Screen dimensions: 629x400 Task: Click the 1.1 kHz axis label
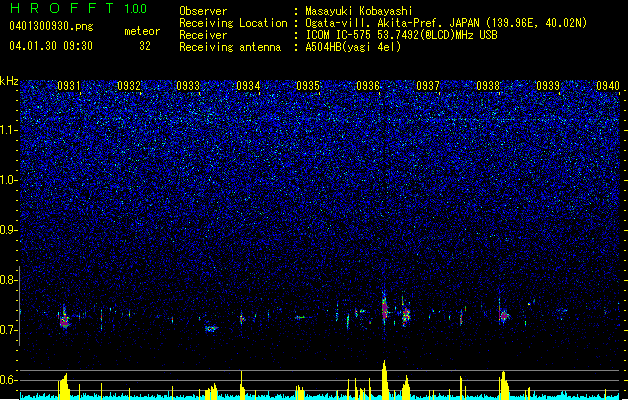coord(8,130)
